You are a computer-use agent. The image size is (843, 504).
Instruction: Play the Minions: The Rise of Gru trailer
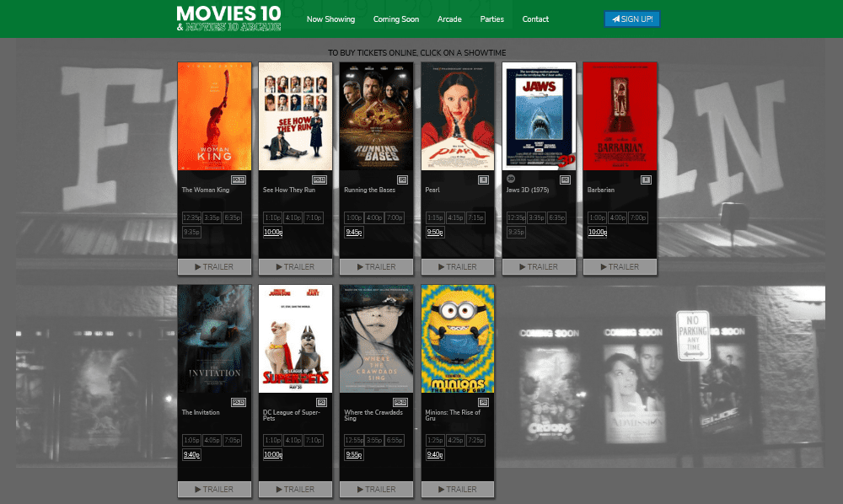[458, 489]
